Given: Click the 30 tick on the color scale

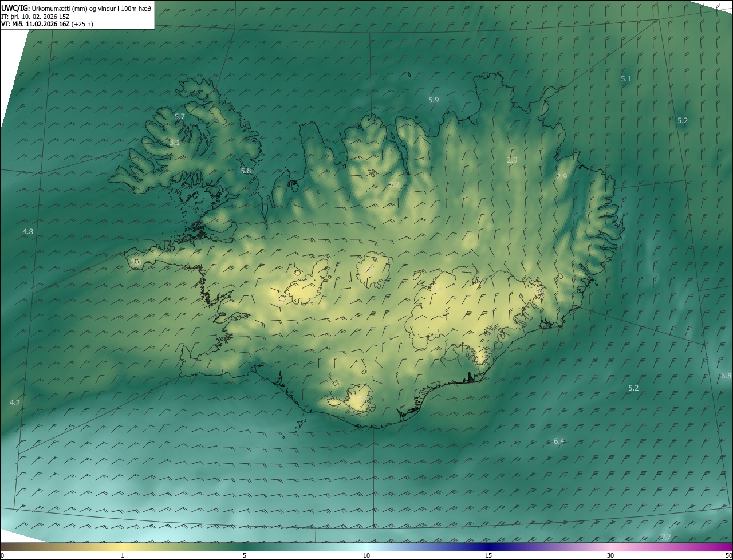Looking at the screenshot, I should [610, 555].
